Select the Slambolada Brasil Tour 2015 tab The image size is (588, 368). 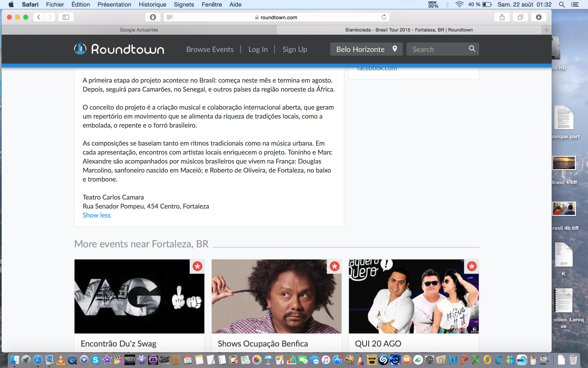coord(409,30)
